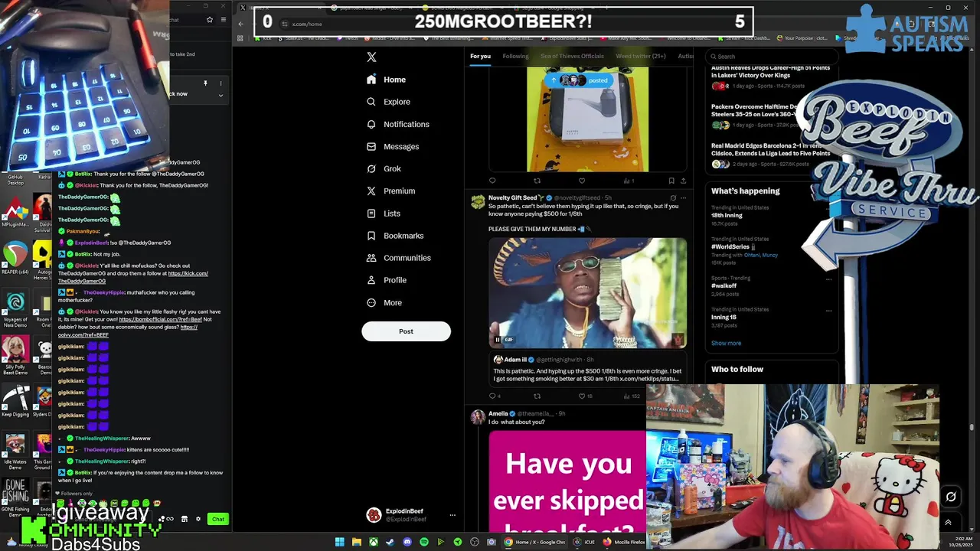Open Spotify from taskbar
The image size is (980, 551).
pos(423,542)
